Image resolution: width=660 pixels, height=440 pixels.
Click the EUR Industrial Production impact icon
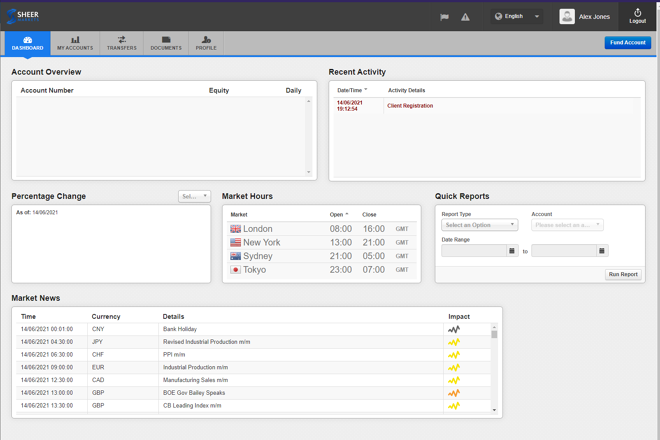(x=454, y=368)
